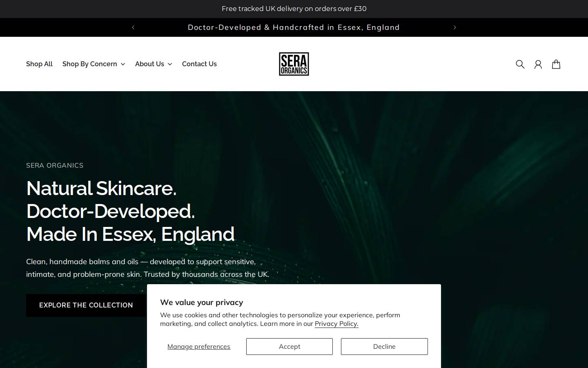Open Manage preferences for cookies
Image resolution: width=588 pixels, height=368 pixels.
point(199,346)
